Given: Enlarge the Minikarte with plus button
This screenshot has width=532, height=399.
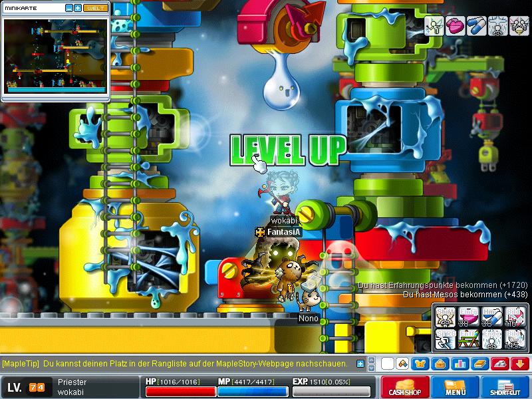Looking at the screenshot, I should (78, 8).
